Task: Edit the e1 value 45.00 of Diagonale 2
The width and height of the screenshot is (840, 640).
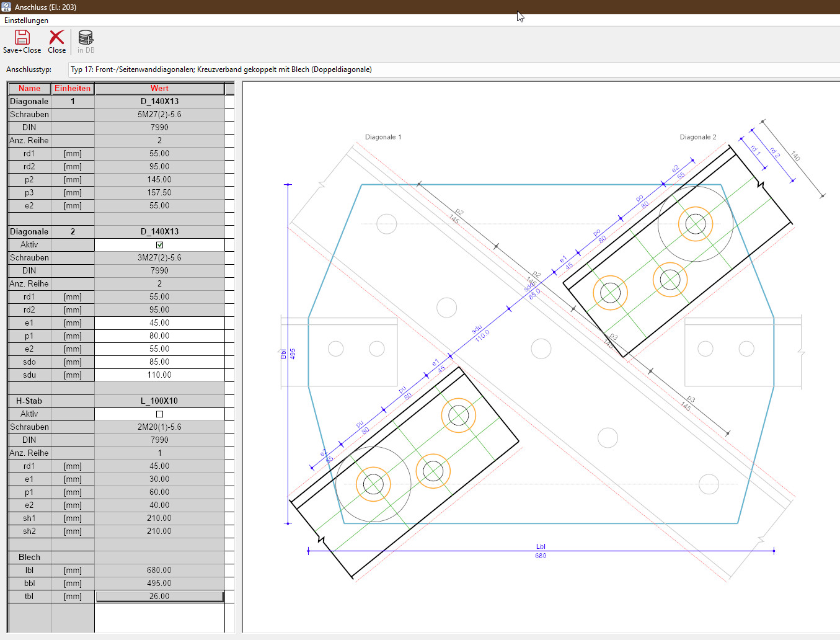Action: (159, 323)
